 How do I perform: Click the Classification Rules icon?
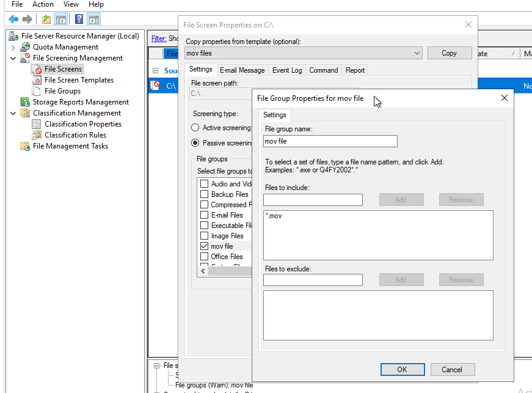coord(37,135)
